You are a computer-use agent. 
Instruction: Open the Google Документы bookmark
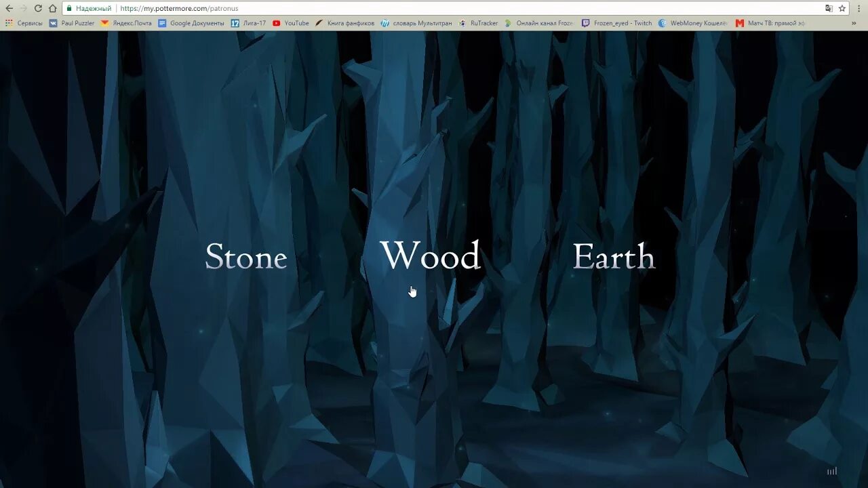[x=191, y=23]
